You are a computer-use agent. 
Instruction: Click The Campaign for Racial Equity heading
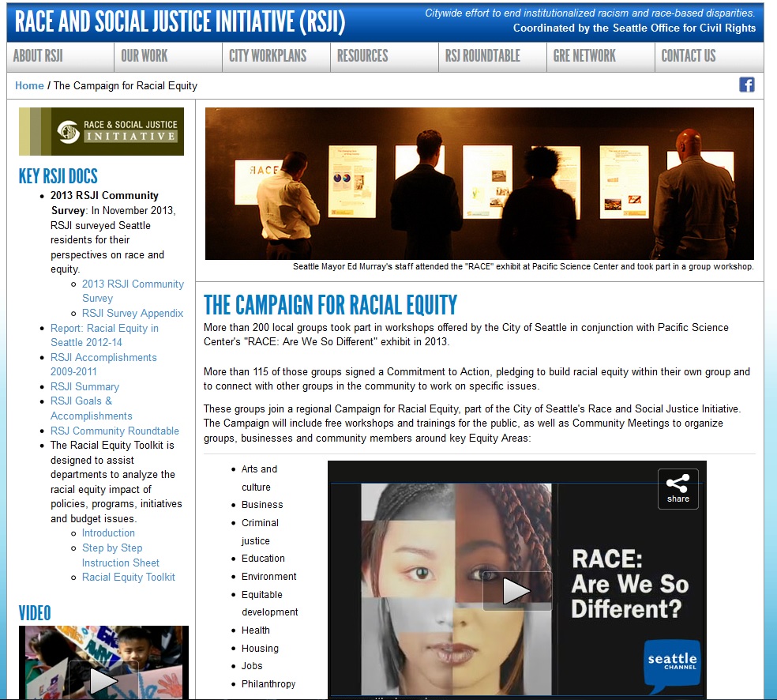click(331, 305)
